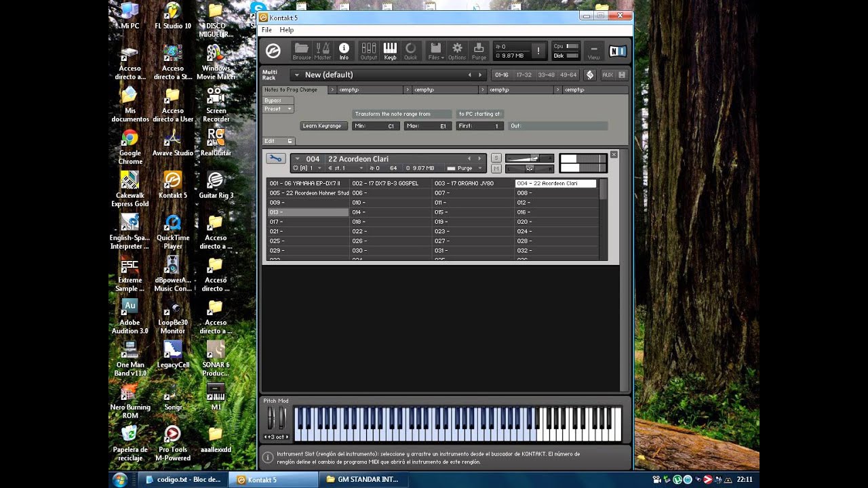Click the Pitch wheel control
868x488 pixels.
pyautogui.click(x=271, y=418)
